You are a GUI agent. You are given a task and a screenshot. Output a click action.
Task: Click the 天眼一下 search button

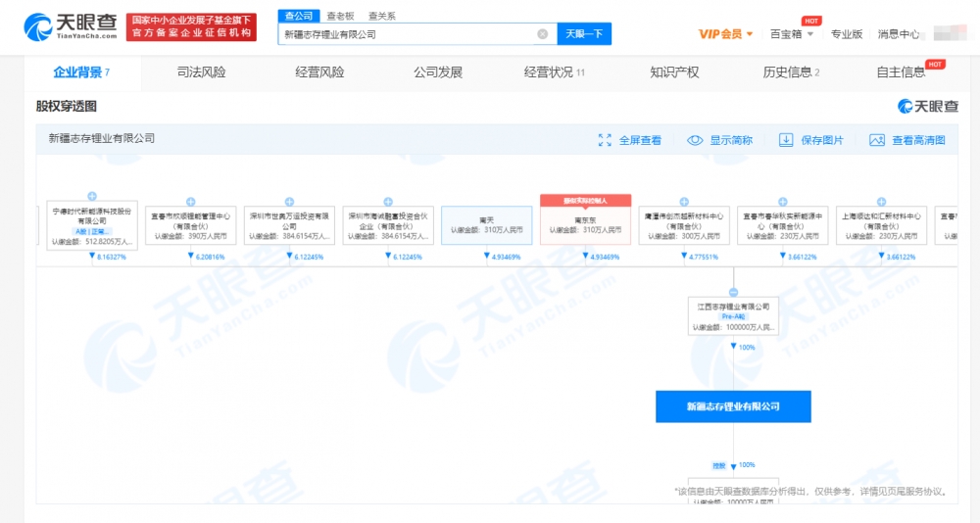584,34
